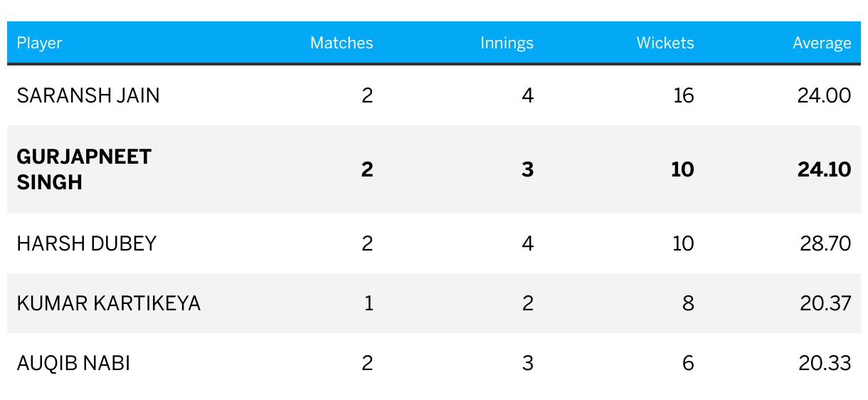
Task: Click Harsh Dubey's 28.70 average cell
Action: pos(825,243)
